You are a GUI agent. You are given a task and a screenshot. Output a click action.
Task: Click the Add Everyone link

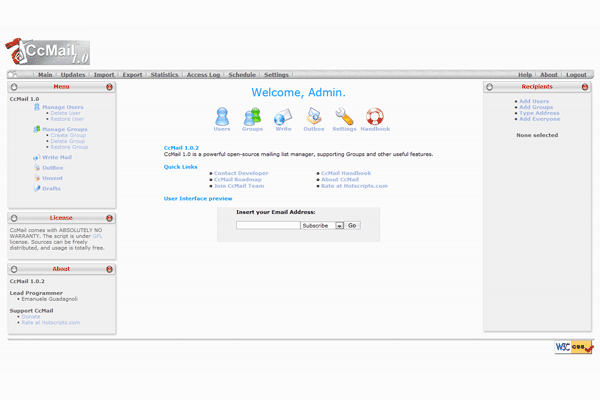coord(539,119)
